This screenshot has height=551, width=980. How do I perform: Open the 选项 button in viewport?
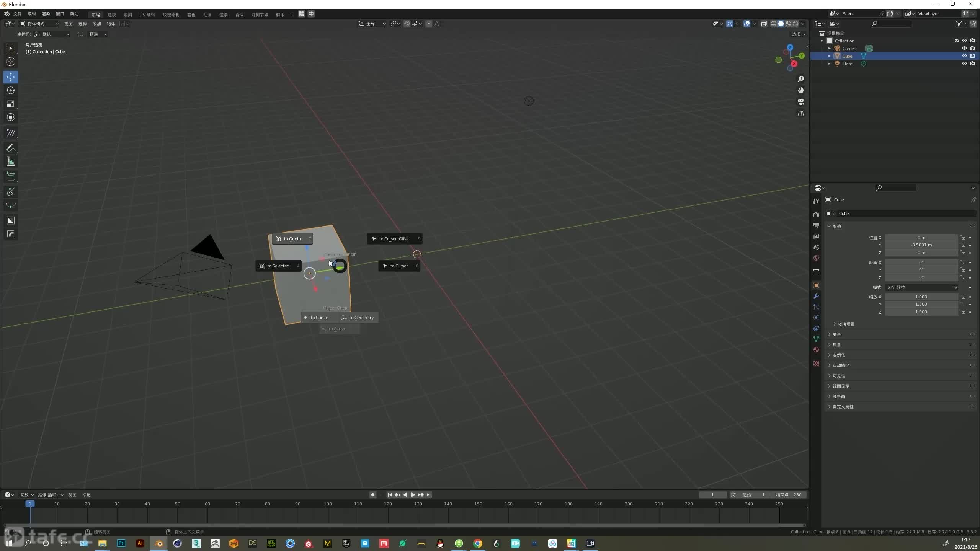tap(799, 34)
